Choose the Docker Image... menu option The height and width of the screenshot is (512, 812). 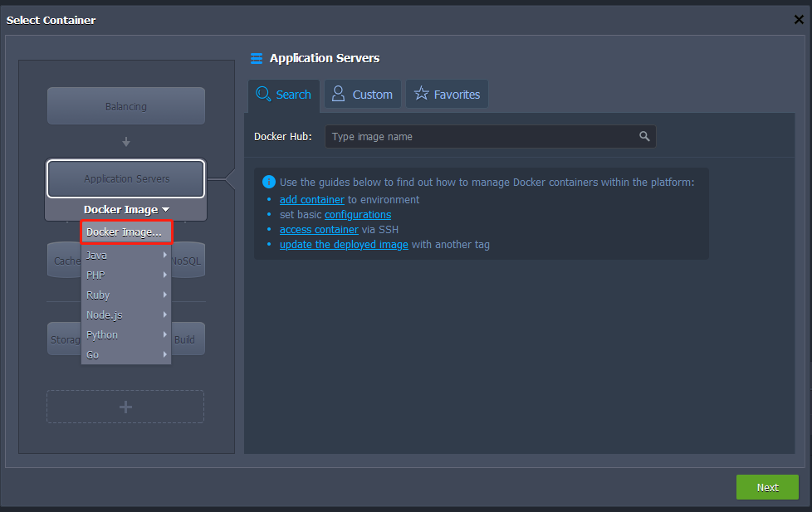click(125, 232)
